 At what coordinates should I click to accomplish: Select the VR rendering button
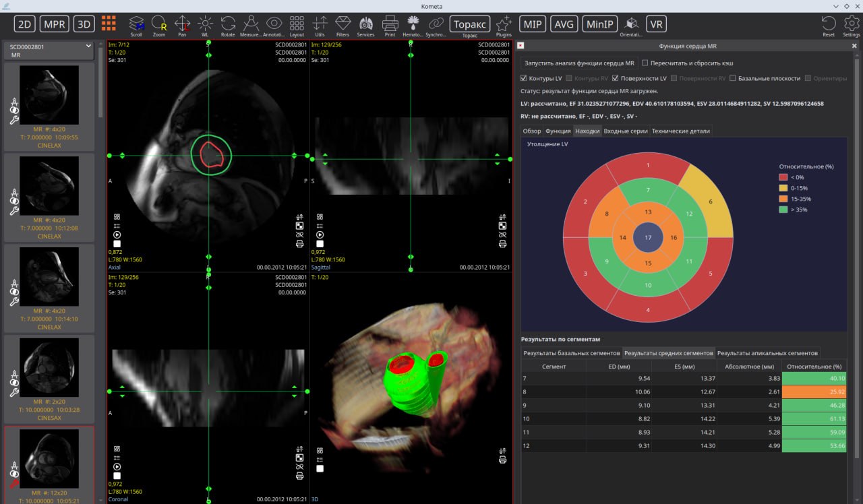(656, 24)
